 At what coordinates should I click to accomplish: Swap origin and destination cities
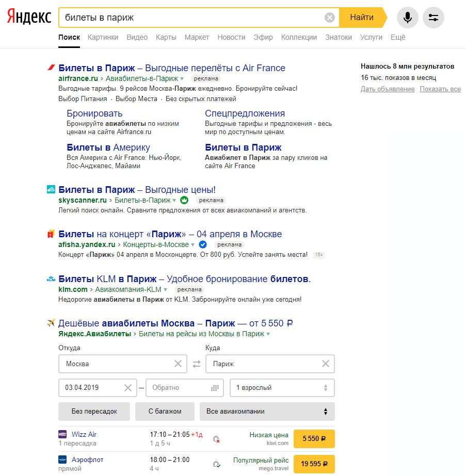pos(197,364)
